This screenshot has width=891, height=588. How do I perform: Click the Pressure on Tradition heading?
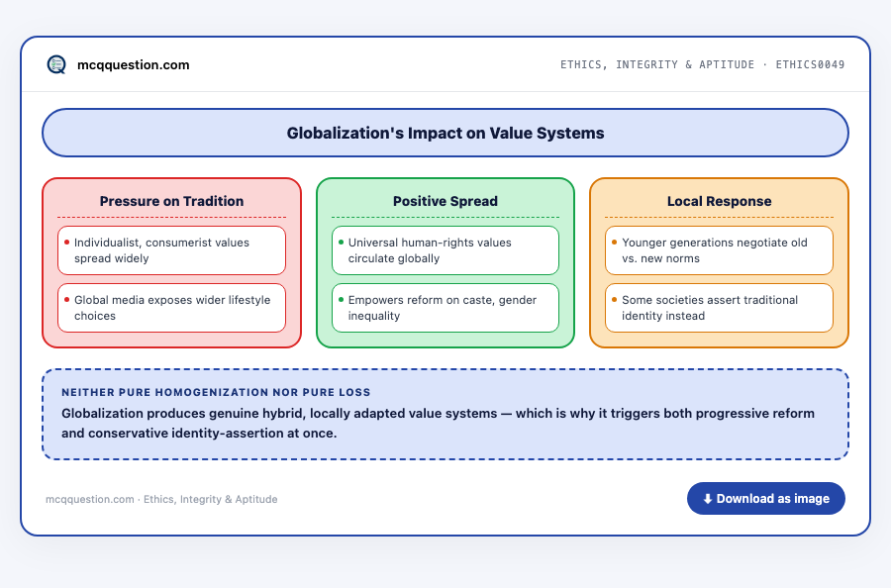coord(171,201)
